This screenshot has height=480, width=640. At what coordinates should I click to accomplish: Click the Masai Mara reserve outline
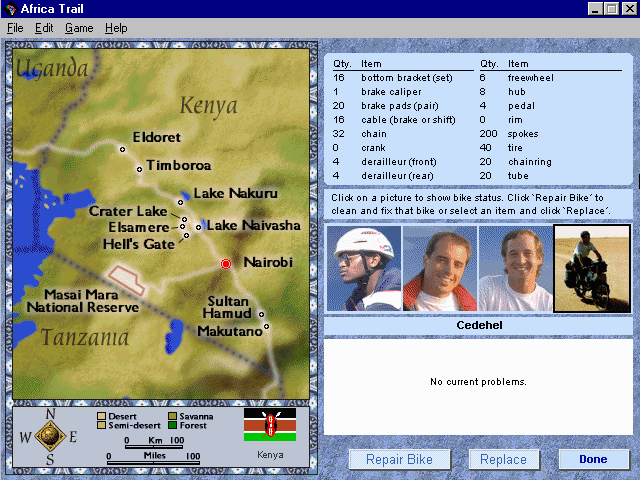[x=126, y=280]
